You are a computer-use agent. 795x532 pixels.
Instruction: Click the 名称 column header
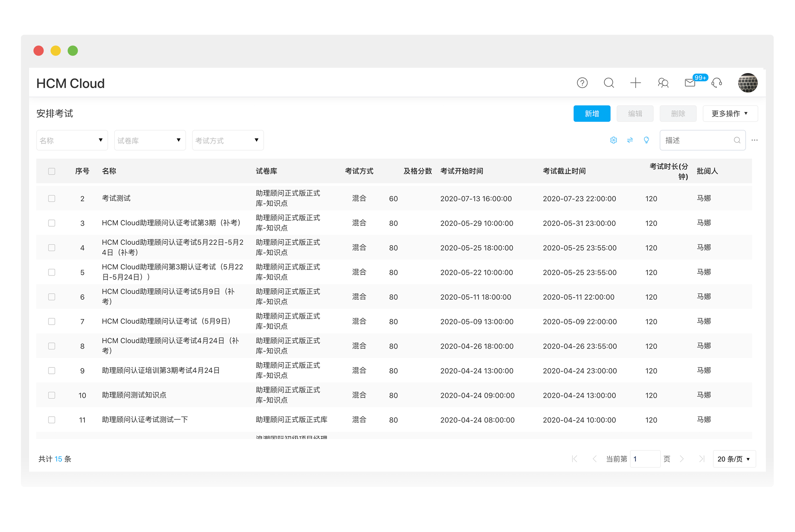coord(109,171)
